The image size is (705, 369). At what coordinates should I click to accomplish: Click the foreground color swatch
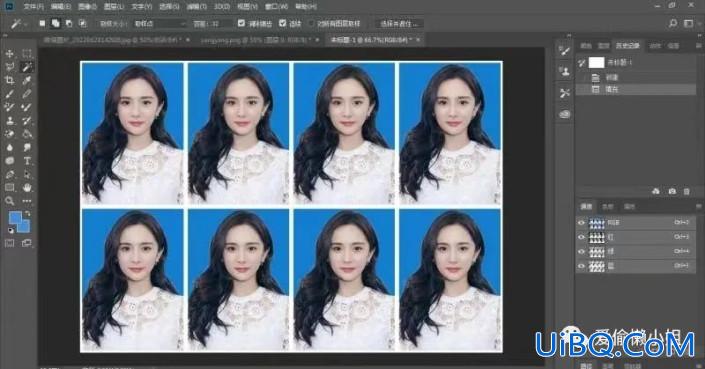coord(16,219)
